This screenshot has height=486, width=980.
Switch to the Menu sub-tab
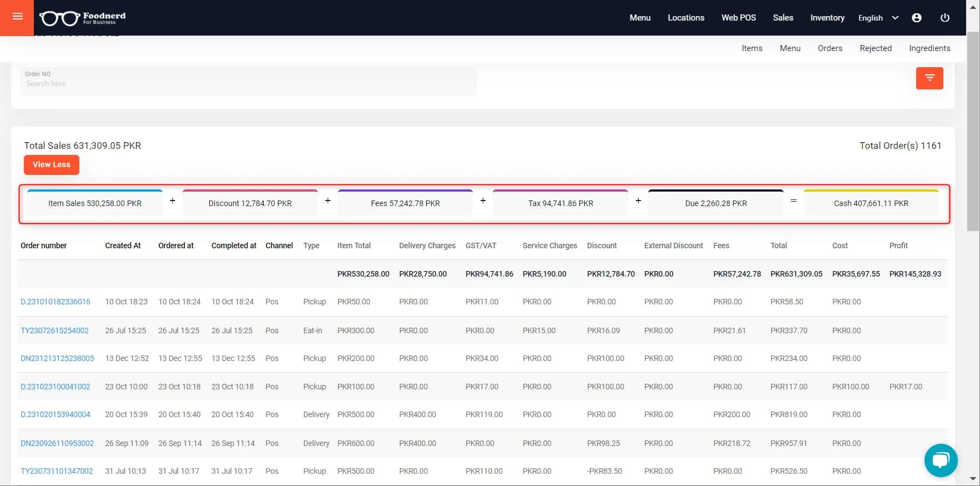790,48
